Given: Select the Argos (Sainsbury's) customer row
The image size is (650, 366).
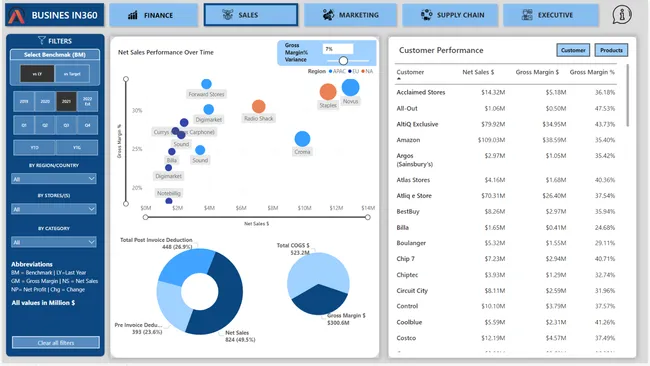Looking at the screenshot, I should 506,160.
